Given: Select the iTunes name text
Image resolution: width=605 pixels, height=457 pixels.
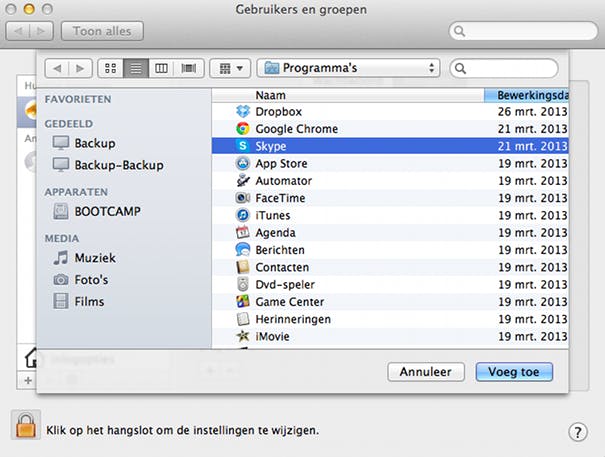Looking at the screenshot, I should tap(272, 215).
